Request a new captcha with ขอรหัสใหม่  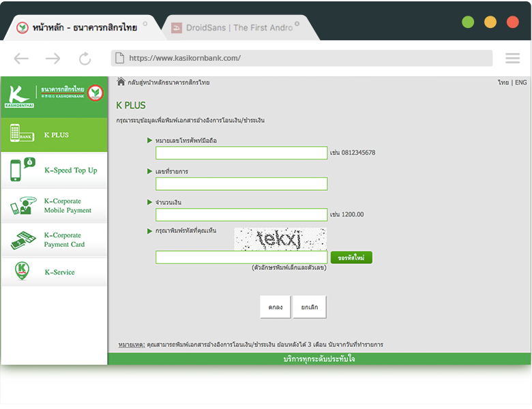(351, 258)
